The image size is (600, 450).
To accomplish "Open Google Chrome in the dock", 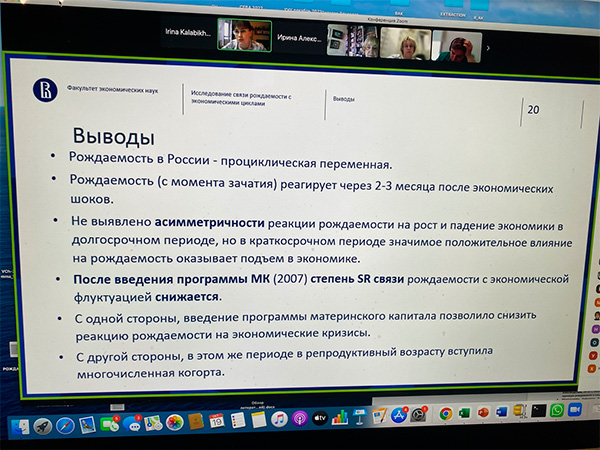I will pyautogui.click(x=445, y=413).
